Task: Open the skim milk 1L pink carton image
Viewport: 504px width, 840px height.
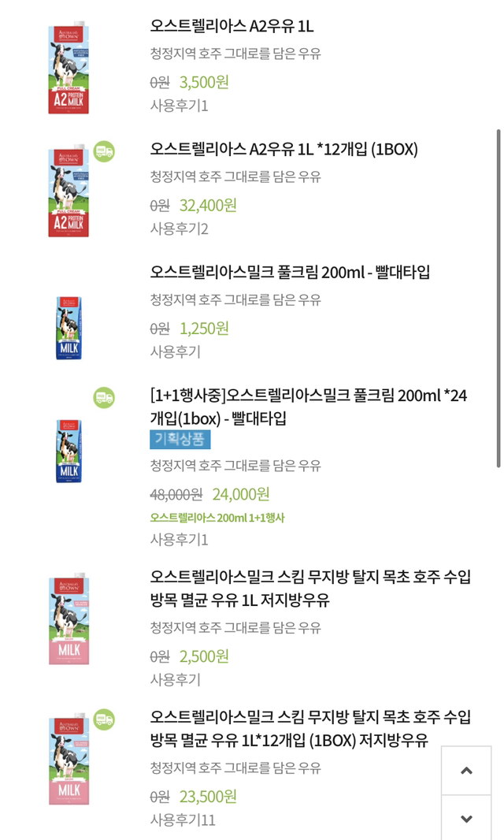Action: click(69, 619)
